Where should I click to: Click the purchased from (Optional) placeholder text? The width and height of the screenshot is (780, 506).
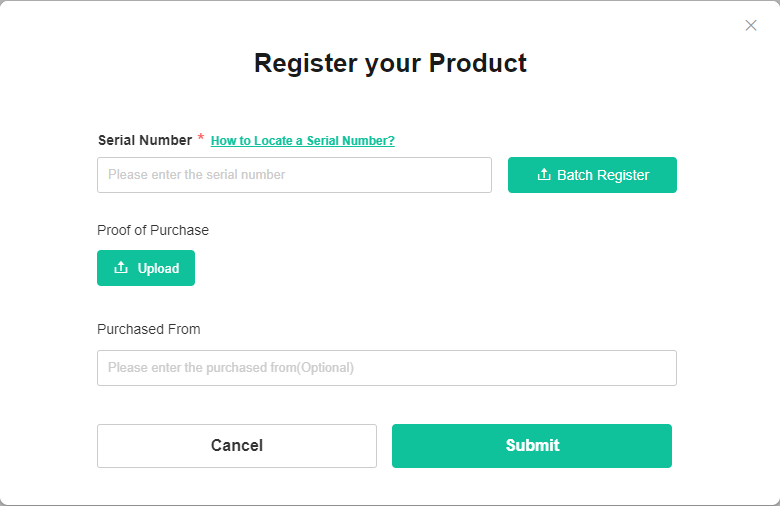point(231,368)
